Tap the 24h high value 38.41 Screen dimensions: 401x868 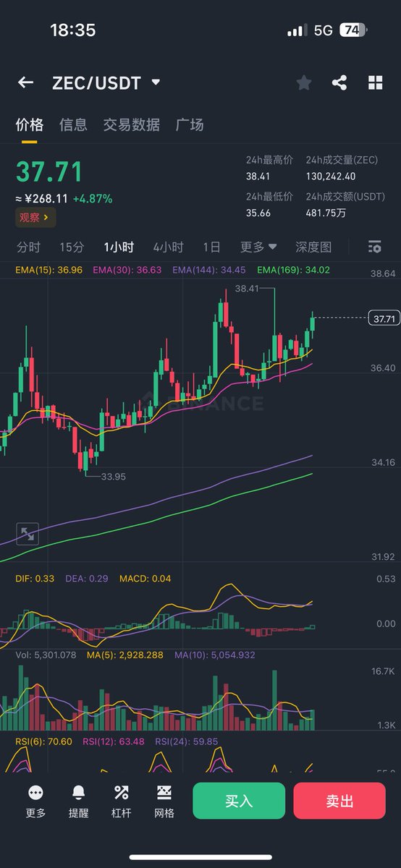point(259,175)
